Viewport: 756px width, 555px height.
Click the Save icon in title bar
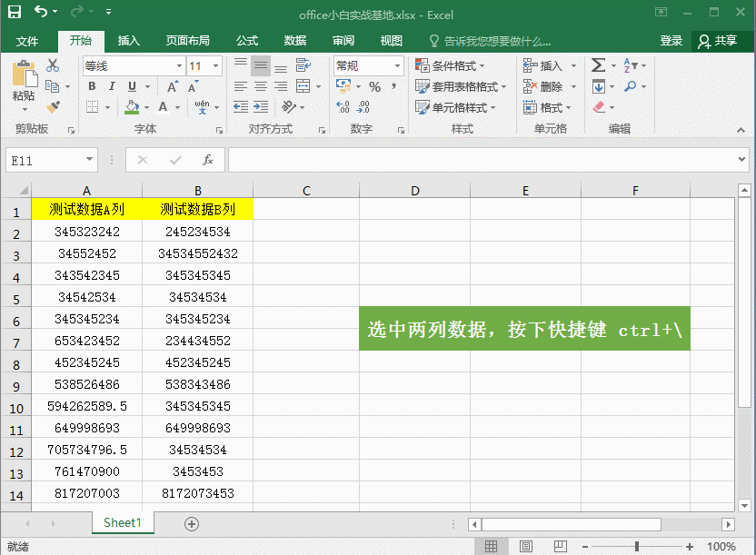tap(15, 12)
